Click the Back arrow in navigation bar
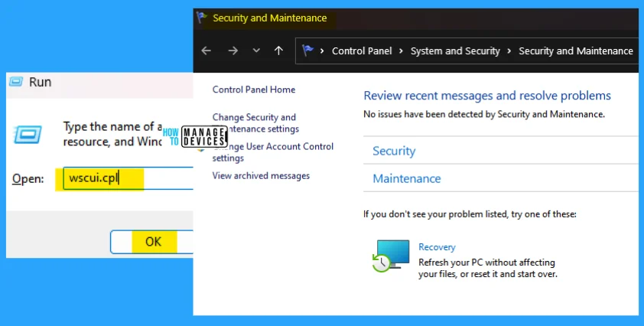Screen dimensions: 644x326 coord(206,51)
